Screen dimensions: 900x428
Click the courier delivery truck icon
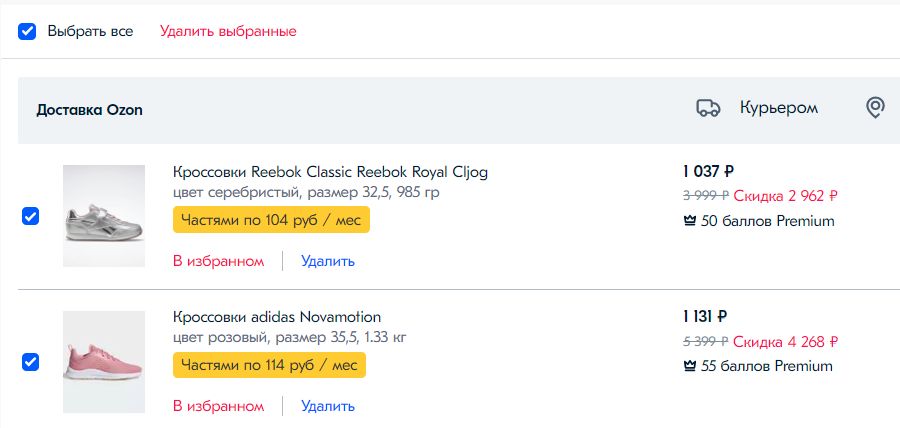708,108
